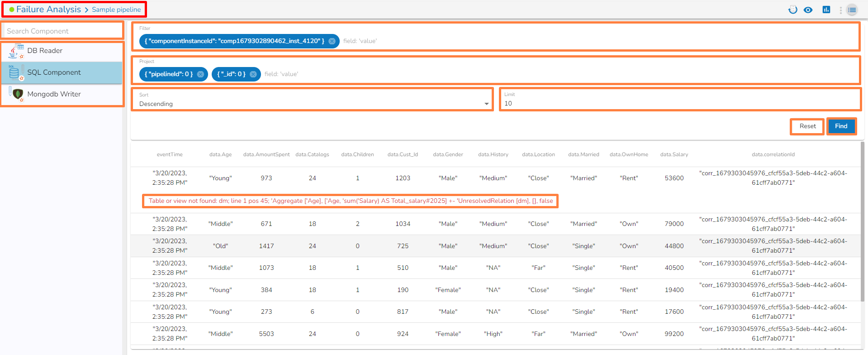
Task: Click the results table vertical scrollbar
Action: click(862, 222)
